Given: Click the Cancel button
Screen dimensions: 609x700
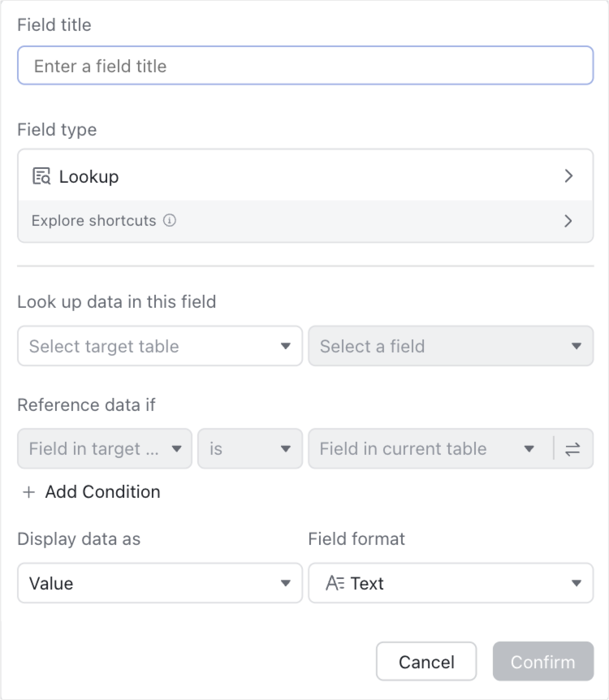Looking at the screenshot, I should tap(426, 661).
